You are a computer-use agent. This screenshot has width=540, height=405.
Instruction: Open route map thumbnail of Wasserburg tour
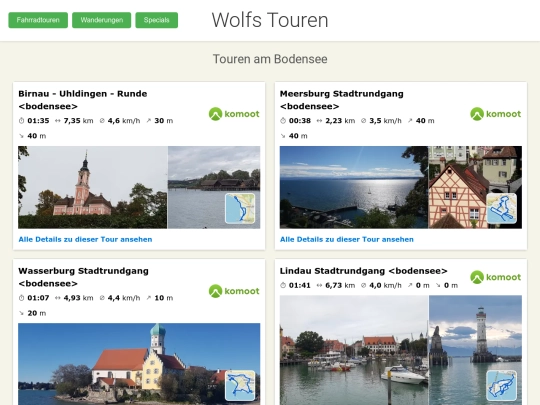[x=240, y=385]
